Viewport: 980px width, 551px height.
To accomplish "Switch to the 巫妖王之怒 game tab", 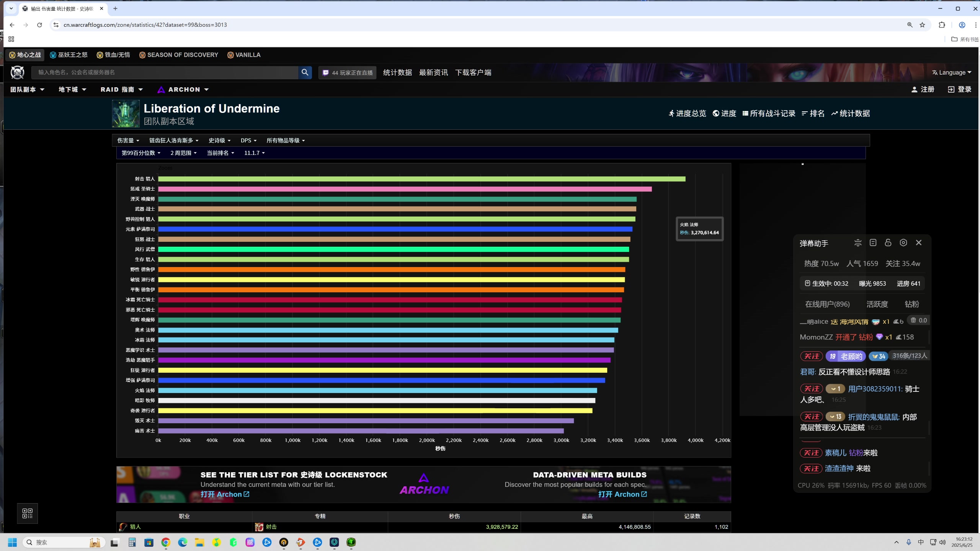I will click(69, 55).
